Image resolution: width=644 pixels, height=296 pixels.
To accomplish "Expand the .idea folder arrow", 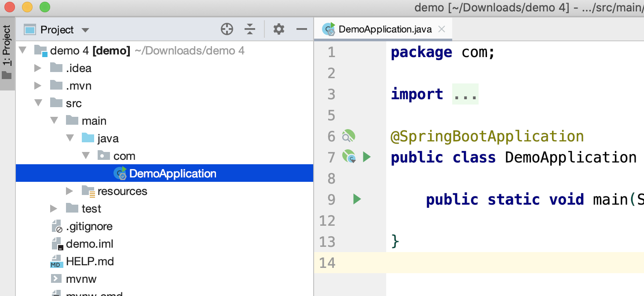I will [x=38, y=68].
